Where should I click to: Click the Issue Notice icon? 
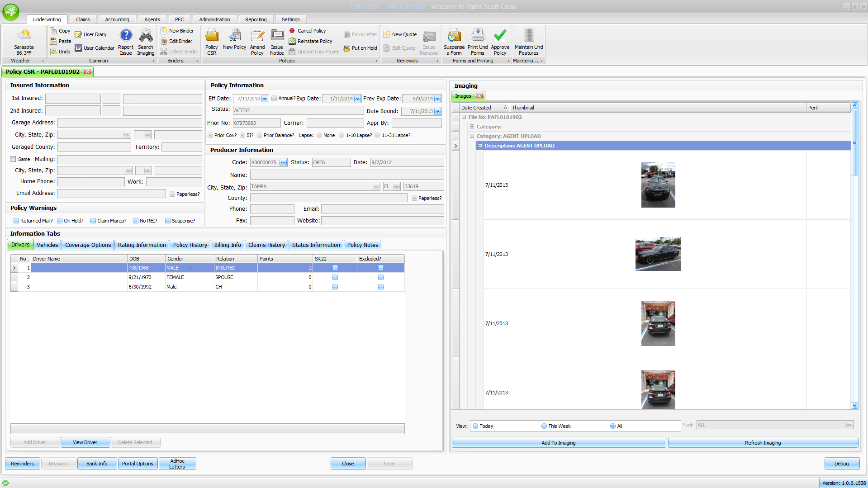pyautogui.click(x=277, y=36)
